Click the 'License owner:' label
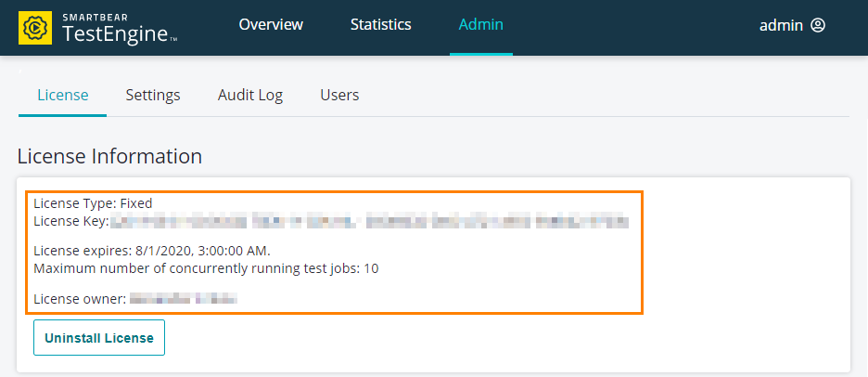868x377 pixels. click(x=81, y=299)
